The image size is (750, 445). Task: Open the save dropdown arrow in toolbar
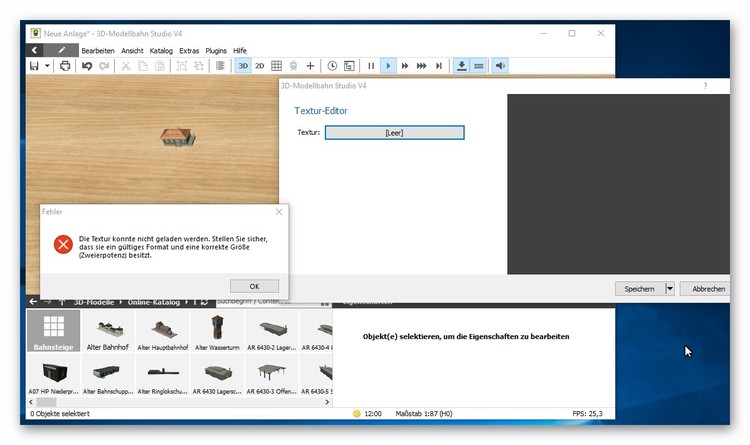[x=48, y=66]
